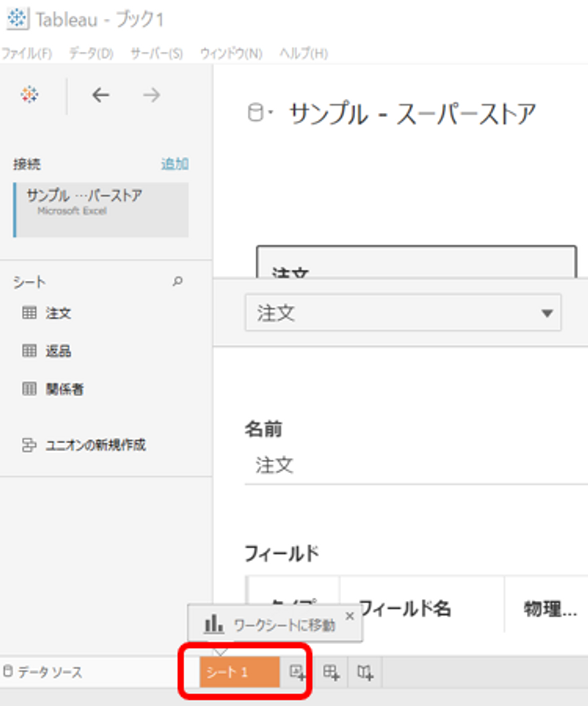Screen dimensions: 588x706
Task: Click the table icon beside 返品
Action: (x=29, y=351)
